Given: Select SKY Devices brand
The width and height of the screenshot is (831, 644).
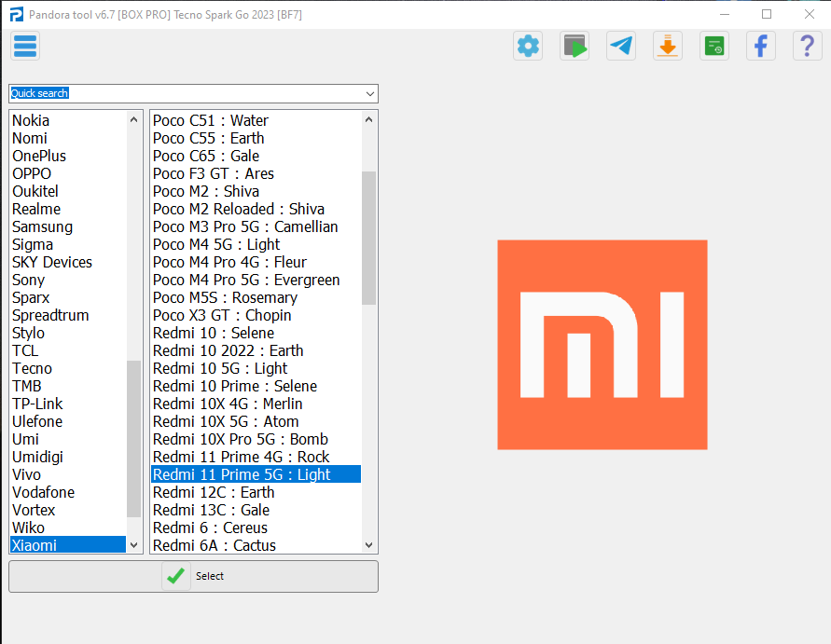Looking at the screenshot, I should [x=68, y=262].
